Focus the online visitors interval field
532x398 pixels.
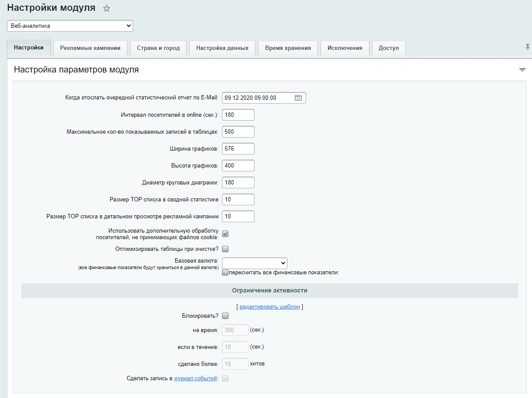(238, 115)
